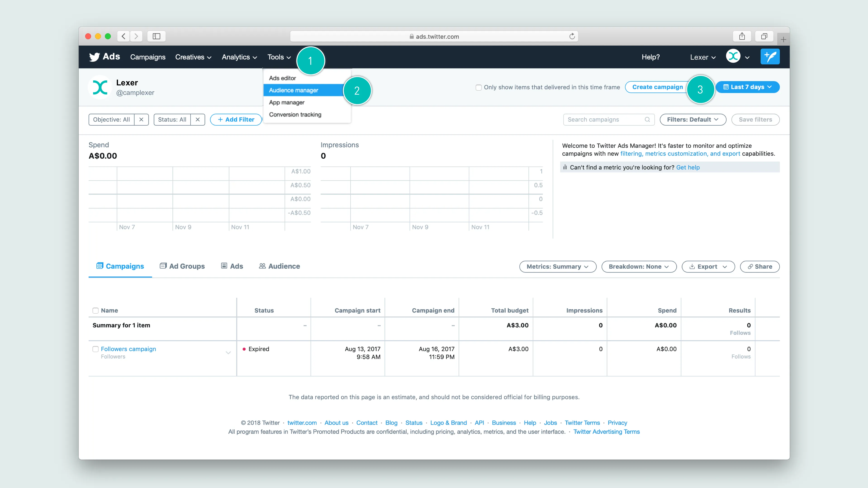Screen dimensions: 868x488
Task: Check the Followers campaign row checkbox
Action: [96, 349]
